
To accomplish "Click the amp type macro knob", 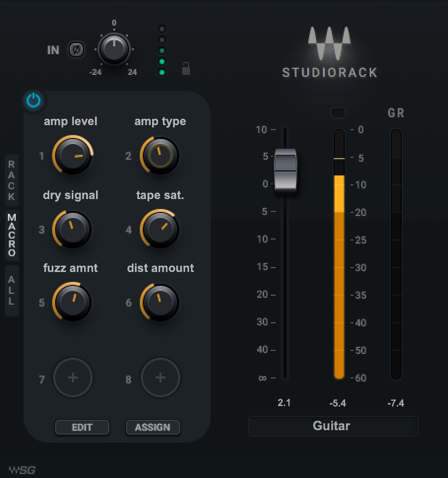I will click(160, 155).
